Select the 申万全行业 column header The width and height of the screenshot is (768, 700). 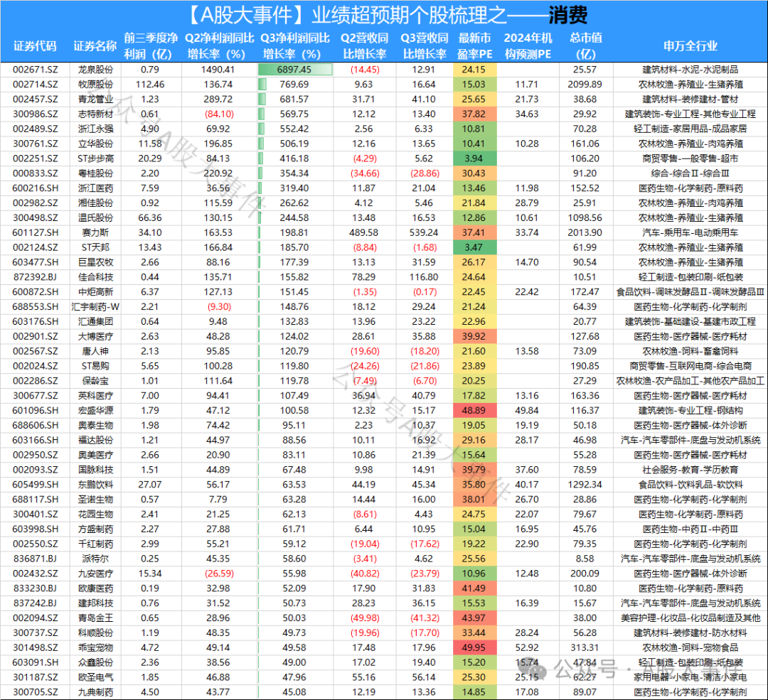[690, 46]
